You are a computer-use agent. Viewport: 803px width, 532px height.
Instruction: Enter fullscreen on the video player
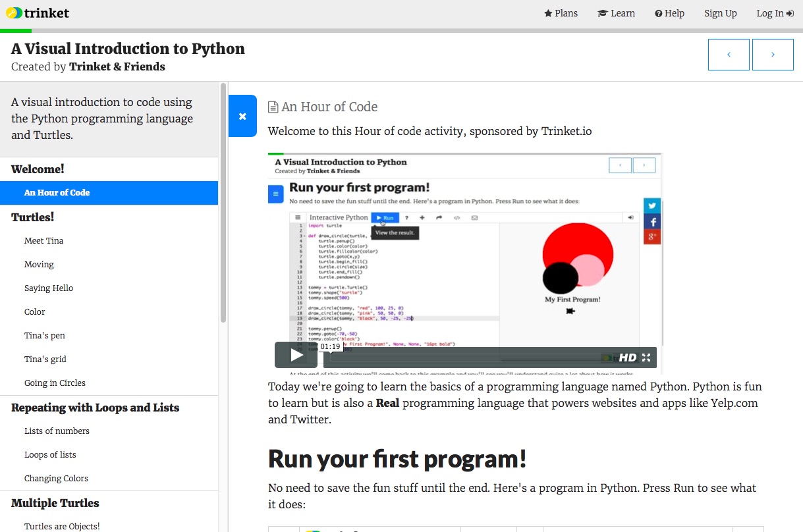coord(646,358)
